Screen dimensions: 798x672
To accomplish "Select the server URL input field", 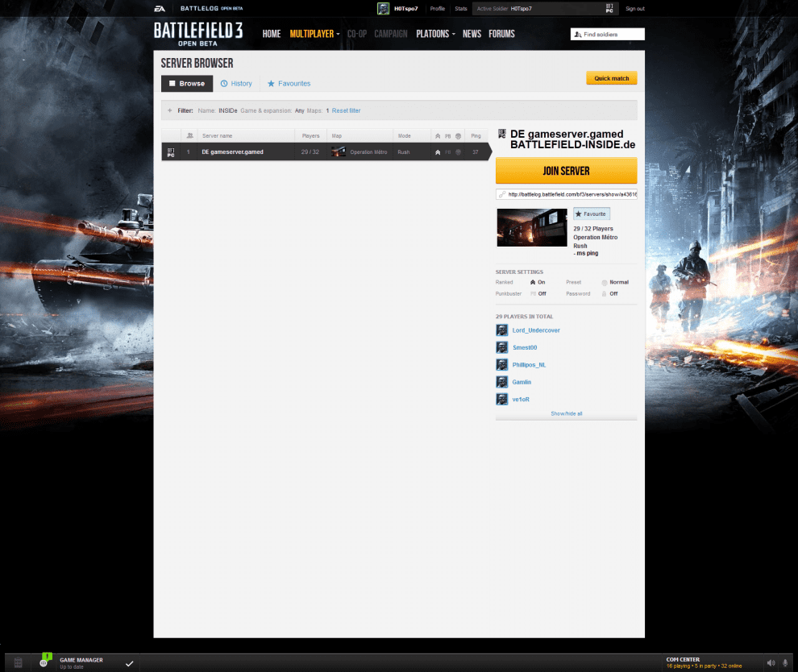I will (x=566, y=193).
